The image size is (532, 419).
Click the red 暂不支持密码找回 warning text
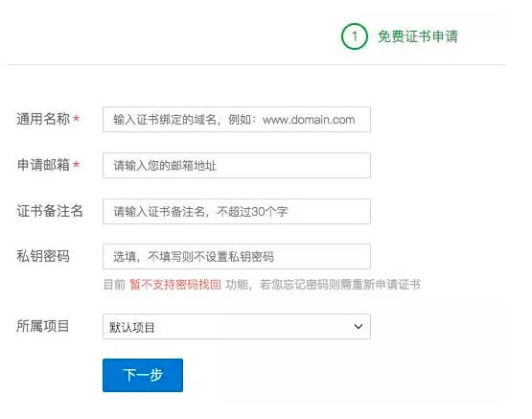tap(175, 285)
